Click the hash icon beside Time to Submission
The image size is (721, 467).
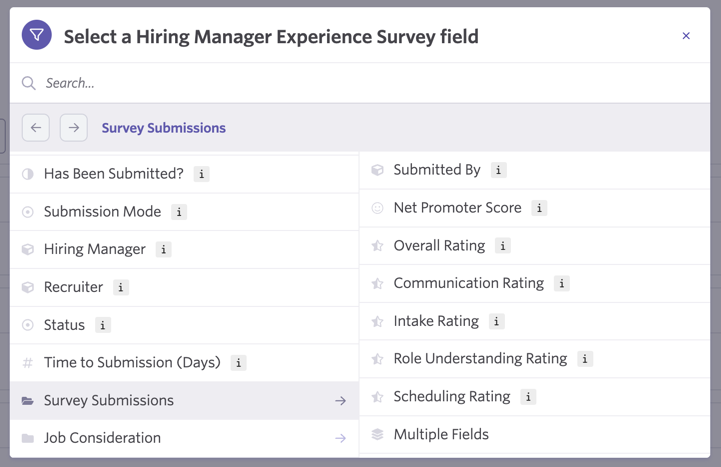28,363
